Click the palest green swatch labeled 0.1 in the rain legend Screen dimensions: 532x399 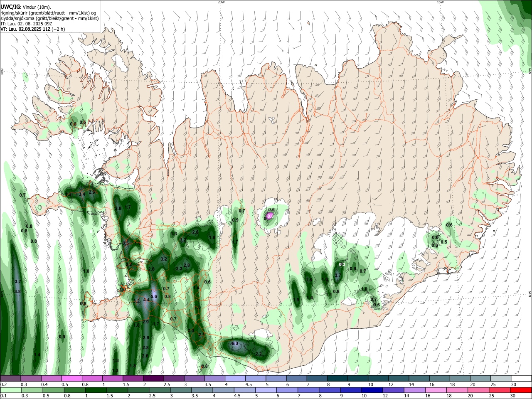pos(11,390)
